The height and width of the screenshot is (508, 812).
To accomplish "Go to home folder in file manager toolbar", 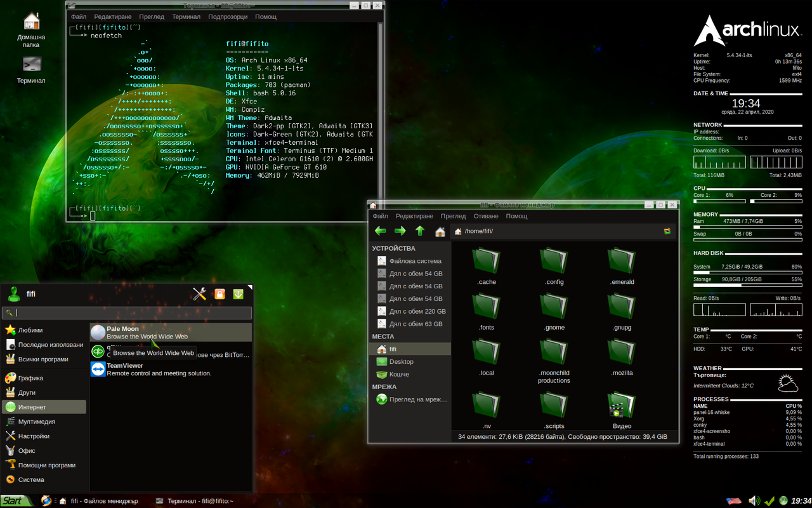I will 440,231.
